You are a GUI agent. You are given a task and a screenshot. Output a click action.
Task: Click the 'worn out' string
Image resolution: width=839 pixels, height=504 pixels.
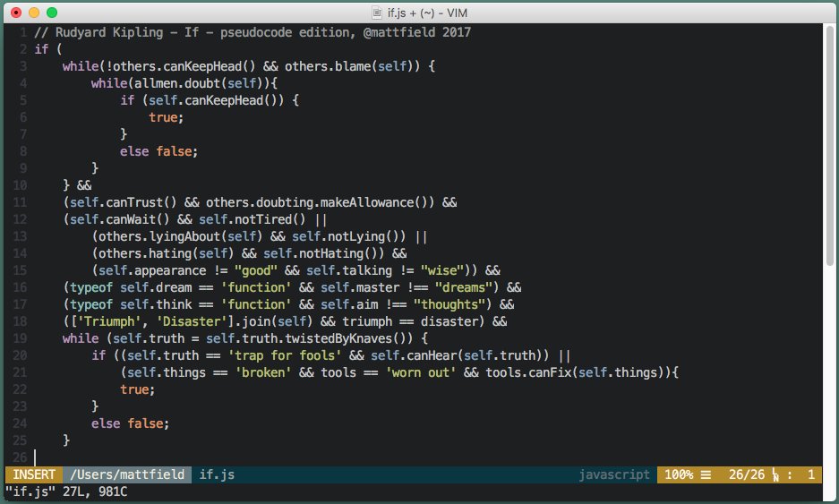(x=421, y=372)
